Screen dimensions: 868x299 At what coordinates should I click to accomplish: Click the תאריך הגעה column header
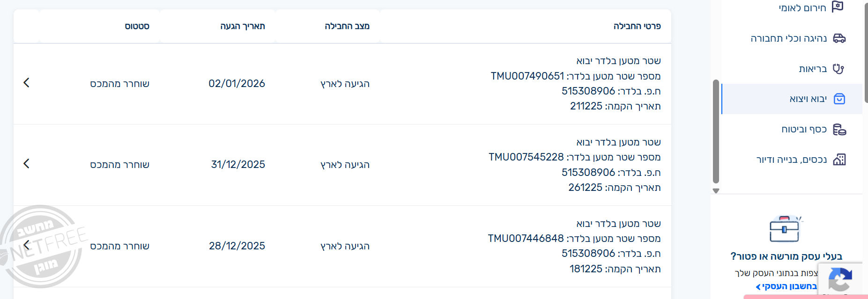point(243,26)
